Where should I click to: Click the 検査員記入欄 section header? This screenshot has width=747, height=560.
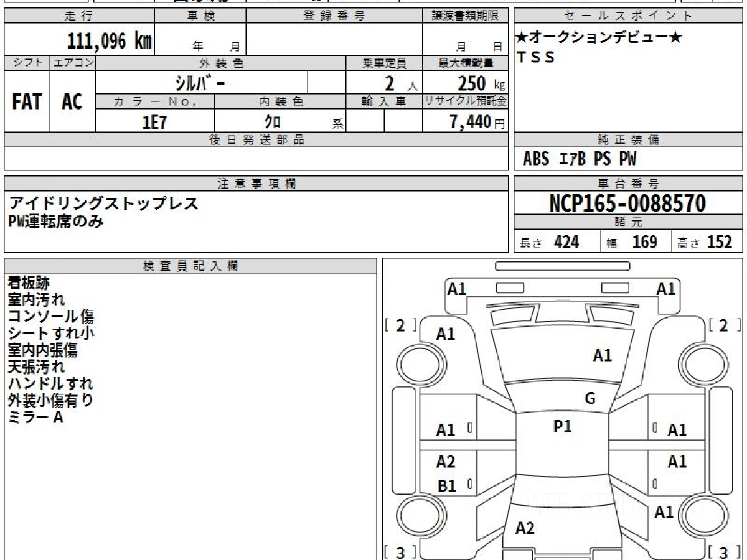click(190, 266)
